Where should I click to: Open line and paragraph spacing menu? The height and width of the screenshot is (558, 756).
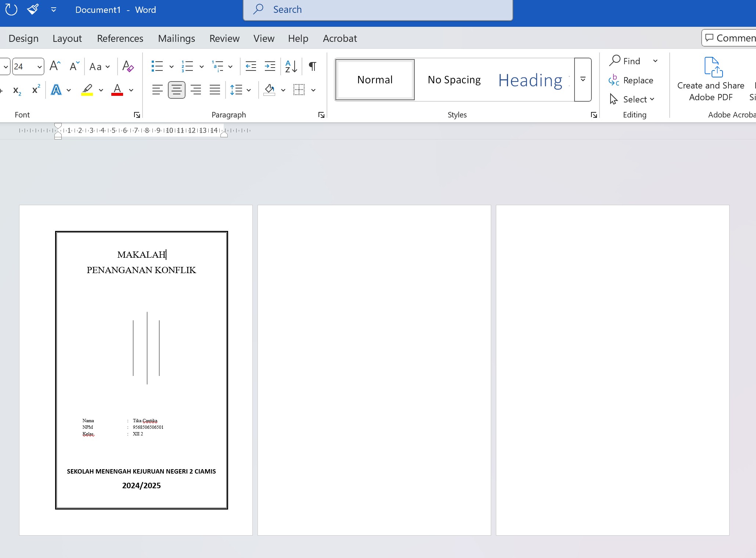pos(240,90)
